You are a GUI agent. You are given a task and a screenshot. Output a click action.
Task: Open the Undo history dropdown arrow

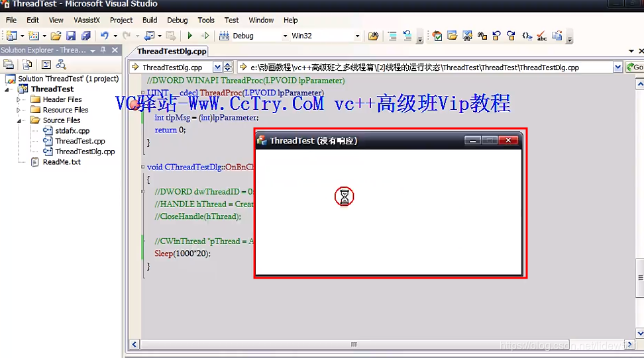tap(115, 36)
